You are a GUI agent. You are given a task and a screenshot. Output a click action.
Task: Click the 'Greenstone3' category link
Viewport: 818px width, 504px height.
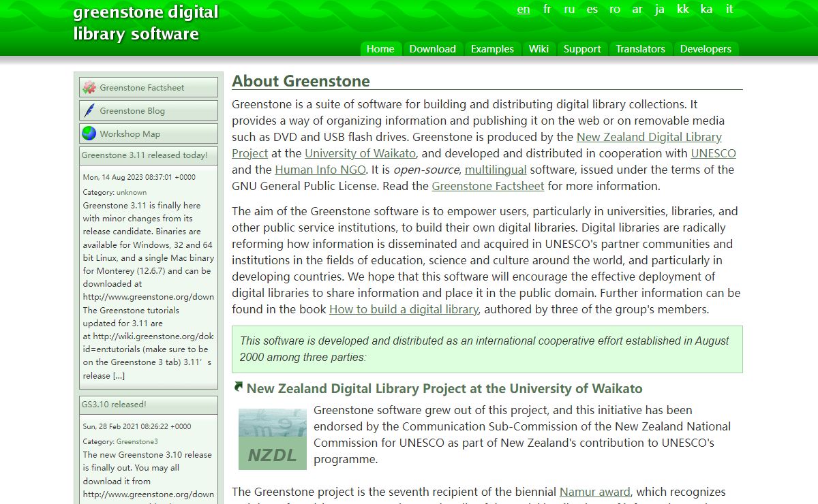137,442
